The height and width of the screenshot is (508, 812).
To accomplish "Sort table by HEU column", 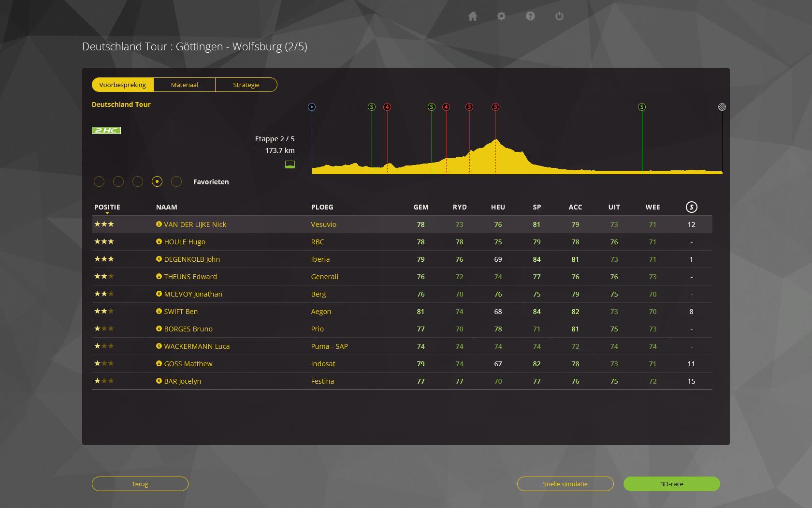I will coord(498,207).
